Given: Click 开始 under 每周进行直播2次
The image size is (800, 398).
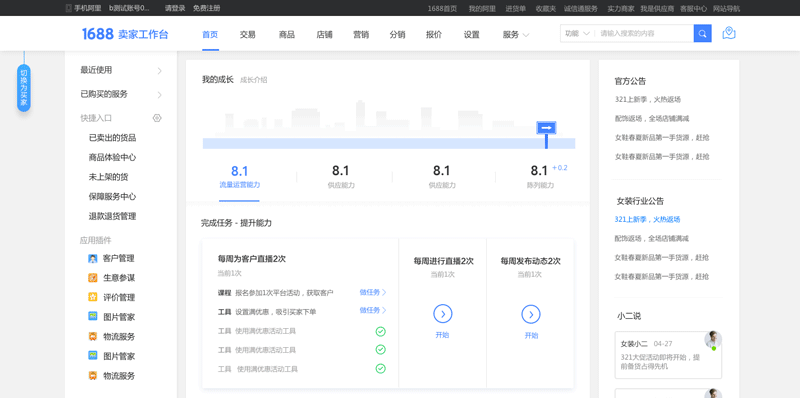Looking at the screenshot, I should pos(442,335).
